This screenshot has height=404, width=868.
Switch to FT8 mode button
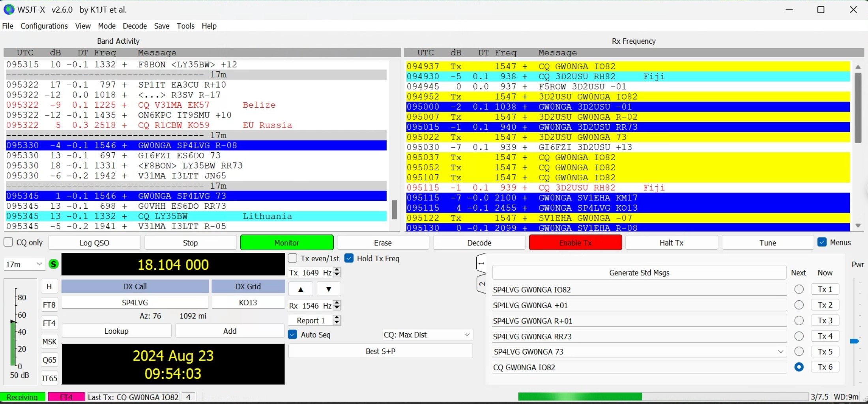click(49, 305)
